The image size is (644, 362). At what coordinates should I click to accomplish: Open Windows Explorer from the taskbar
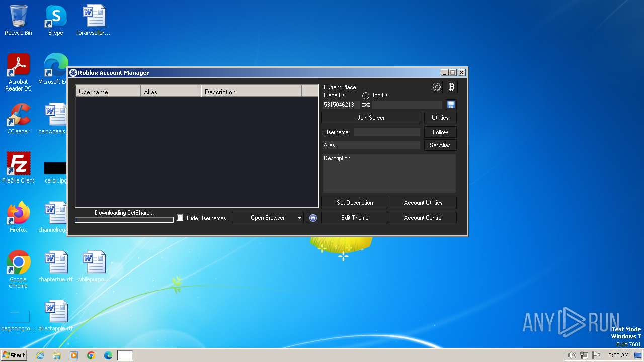[57, 355]
